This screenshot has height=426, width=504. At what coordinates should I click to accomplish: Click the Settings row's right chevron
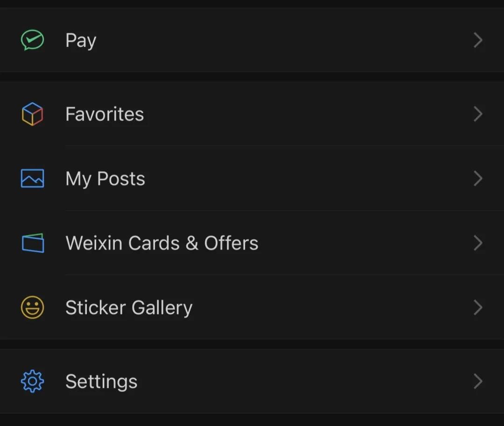(478, 382)
